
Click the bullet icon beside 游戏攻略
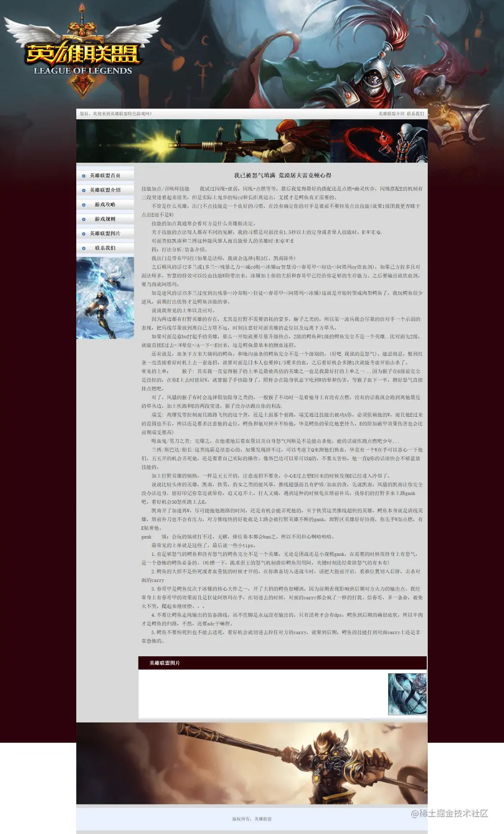click(84, 205)
